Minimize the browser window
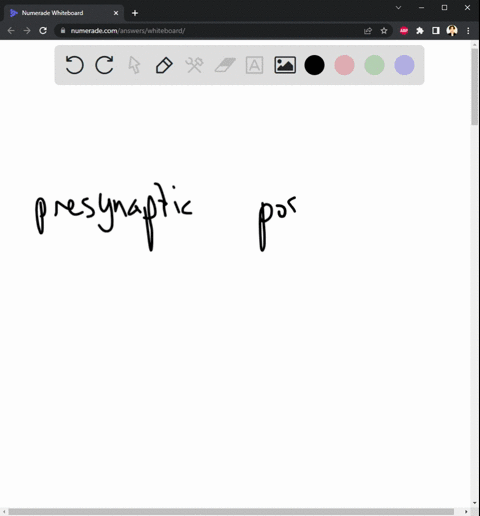 422,8
